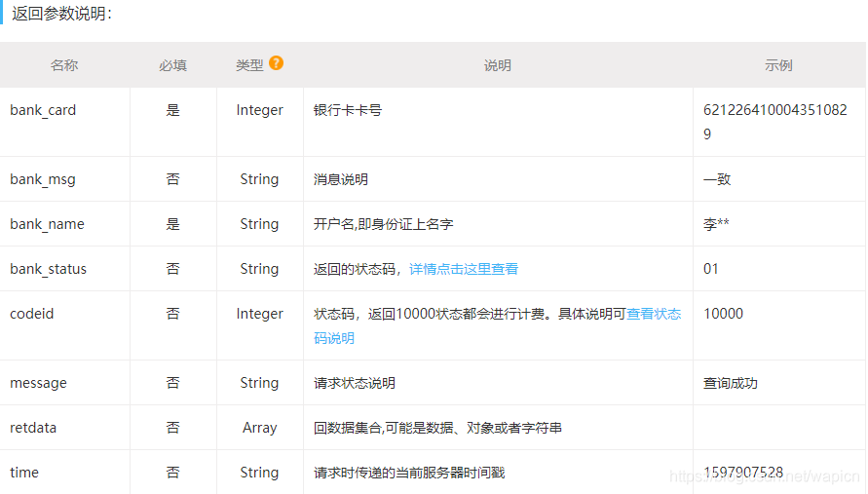
Task: Click Array type in retdata row
Action: [x=260, y=428]
